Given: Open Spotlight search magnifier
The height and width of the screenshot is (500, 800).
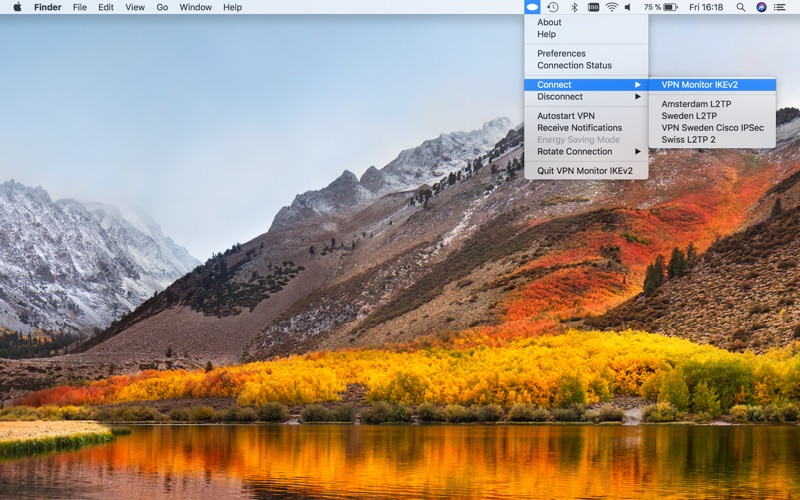Looking at the screenshot, I should [741, 7].
